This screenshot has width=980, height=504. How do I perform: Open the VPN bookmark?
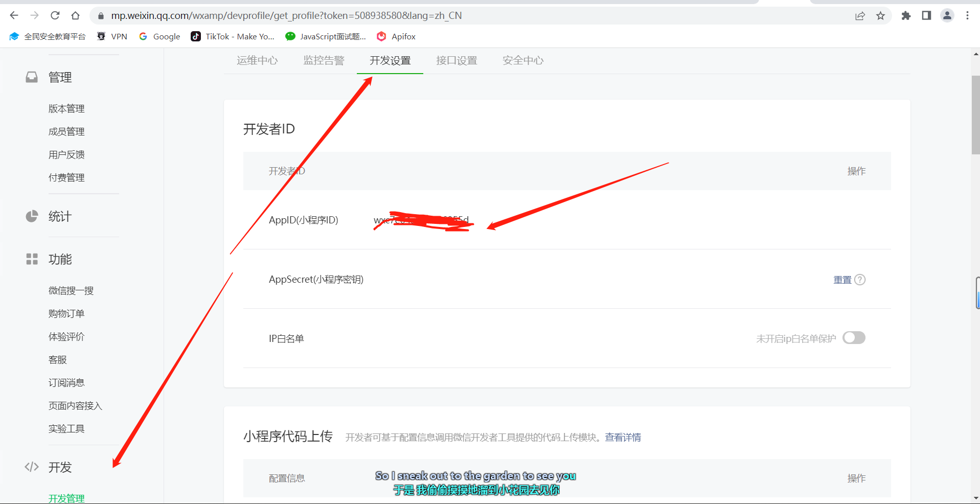112,36
